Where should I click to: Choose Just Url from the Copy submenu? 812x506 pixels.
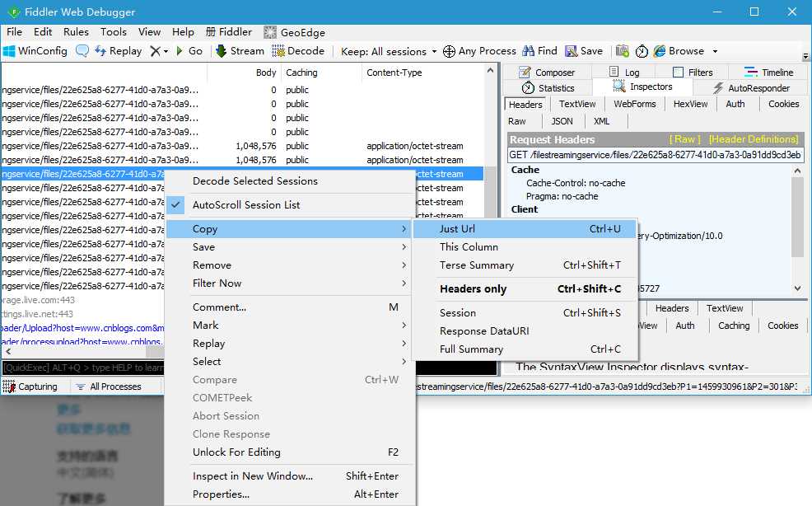pos(525,228)
